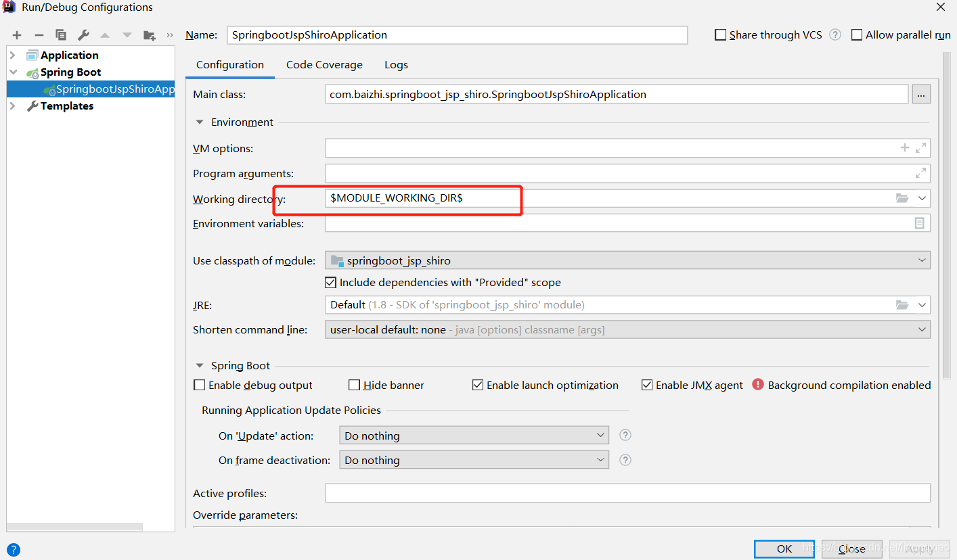The width and height of the screenshot is (957, 560).
Task: Expand Program arguments field editor
Action: (x=920, y=173)
